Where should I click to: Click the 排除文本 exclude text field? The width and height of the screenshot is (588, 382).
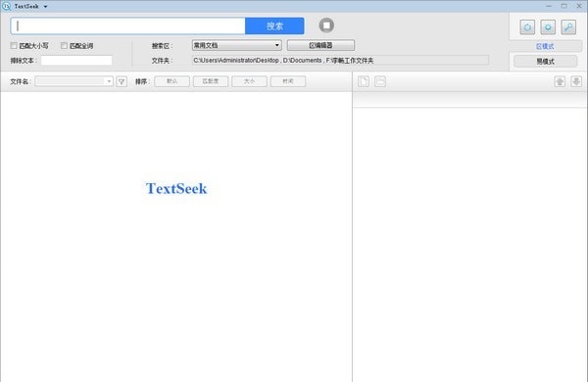click(x=76, y=61)
